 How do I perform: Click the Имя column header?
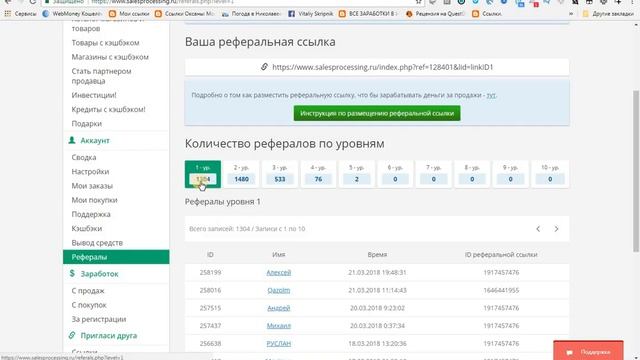pyautogui.click(x=279, y=255)
